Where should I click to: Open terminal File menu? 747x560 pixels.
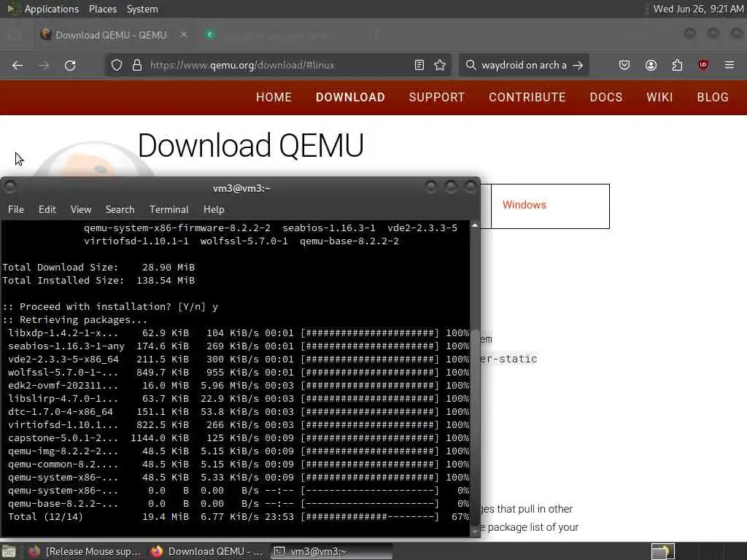point(16,209)
